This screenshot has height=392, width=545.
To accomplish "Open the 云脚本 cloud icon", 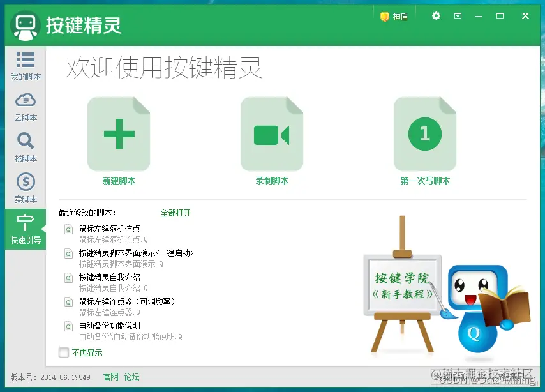I will pos(26,100).
